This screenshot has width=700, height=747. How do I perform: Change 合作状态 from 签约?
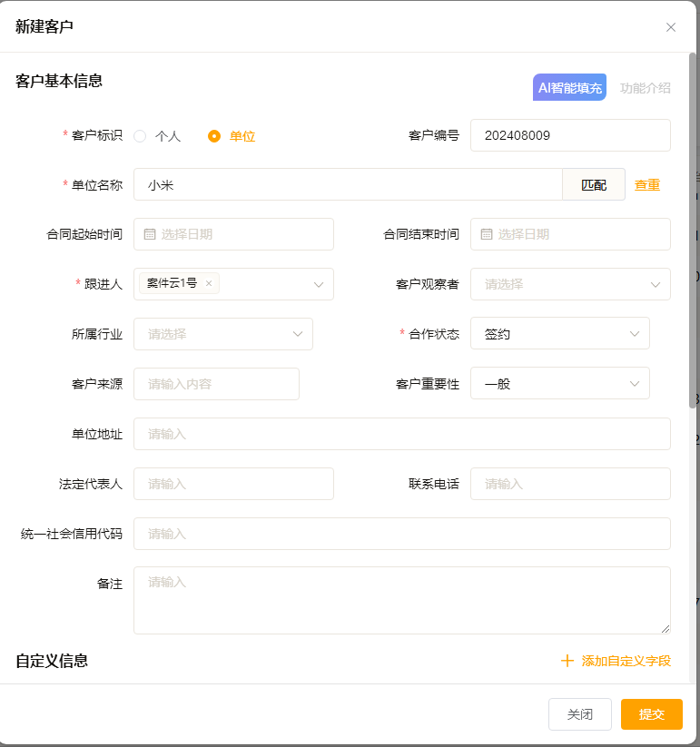pos(559,334)
